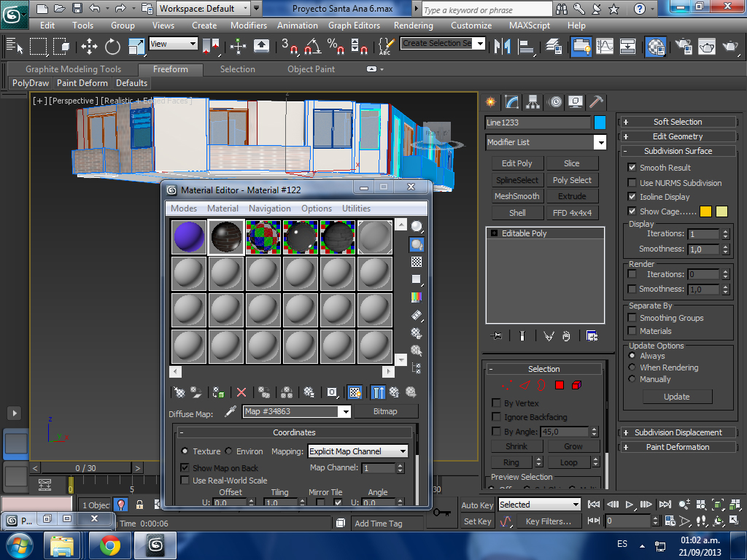This screenshot has height=560, width=747.
Task: Click the Select Object arrow tool
Action: pyautogui.click(x=14, y=46)
